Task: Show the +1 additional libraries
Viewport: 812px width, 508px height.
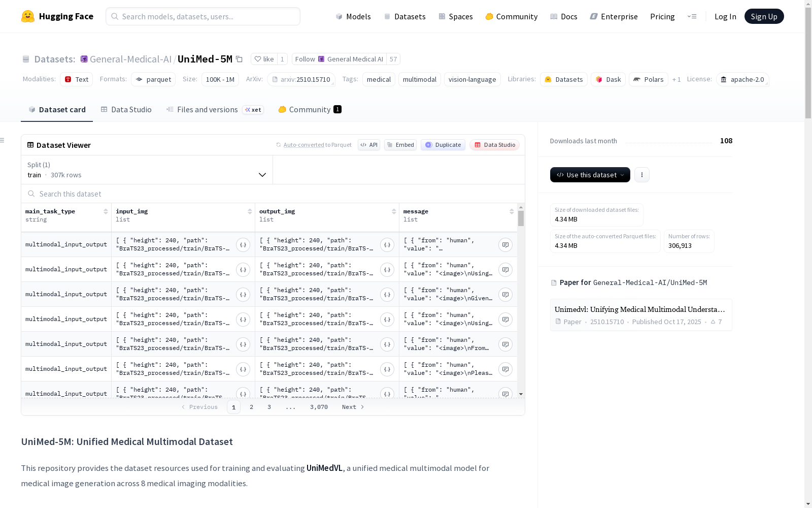Action: point(676,79)
